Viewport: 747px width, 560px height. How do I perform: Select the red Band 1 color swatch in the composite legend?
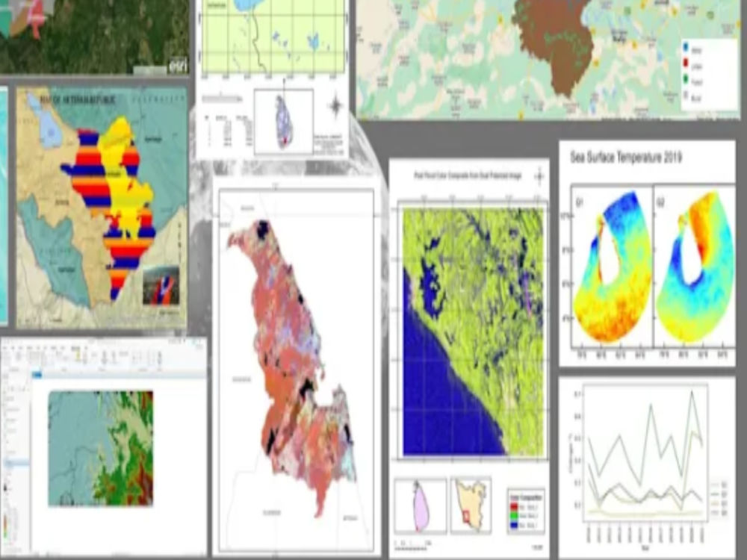click(x=513, y=505)
